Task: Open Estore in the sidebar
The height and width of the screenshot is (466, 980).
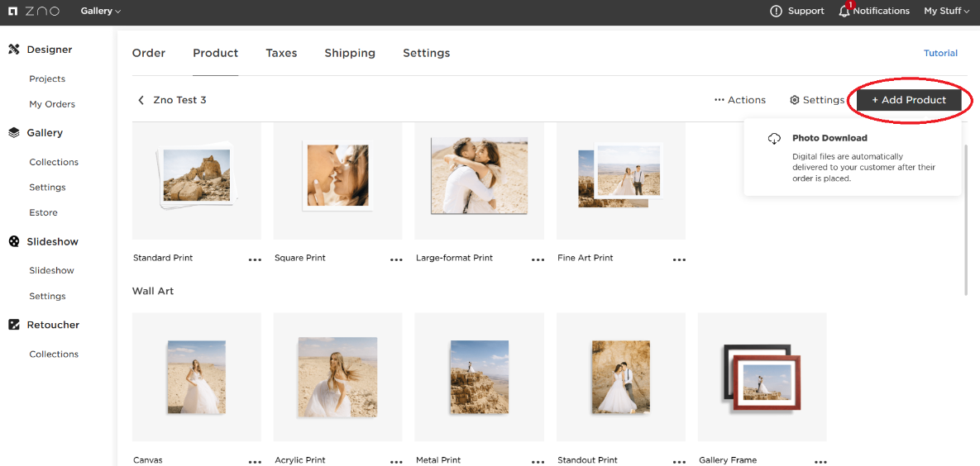Action: click(43, 212)
